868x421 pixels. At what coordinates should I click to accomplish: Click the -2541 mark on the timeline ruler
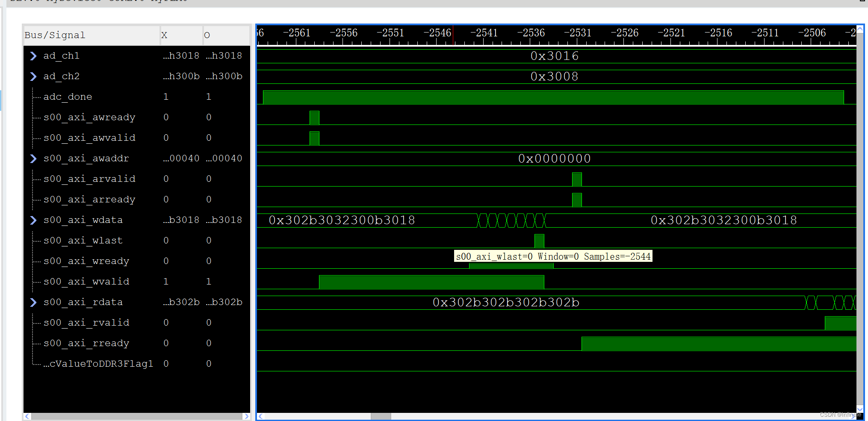click(x=484, y=33)
